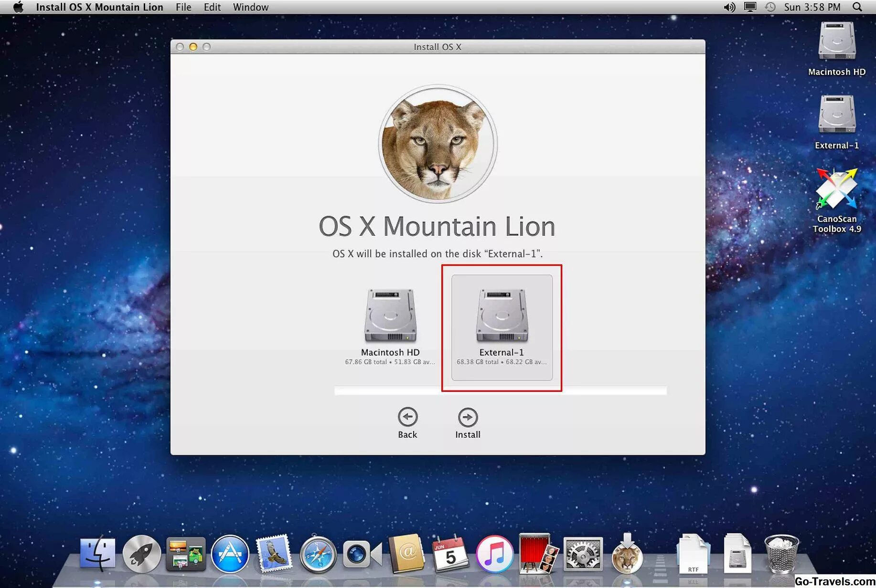Image resolution: width=876 pixels, height=588 pixels.
Task: Open Safari compass in the Dock
Action: 318,554
